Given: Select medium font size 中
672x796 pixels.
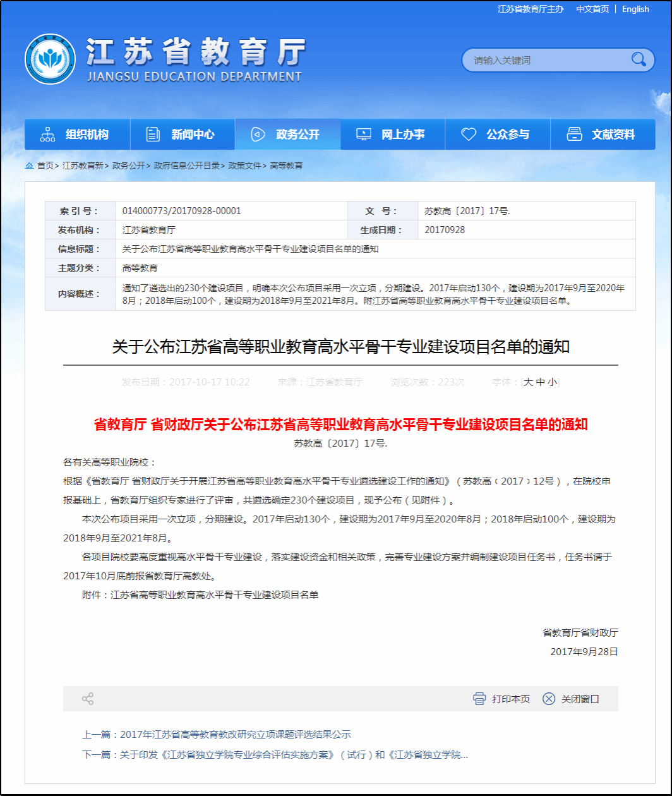Looking at the screenshot, I should (540, 382).
